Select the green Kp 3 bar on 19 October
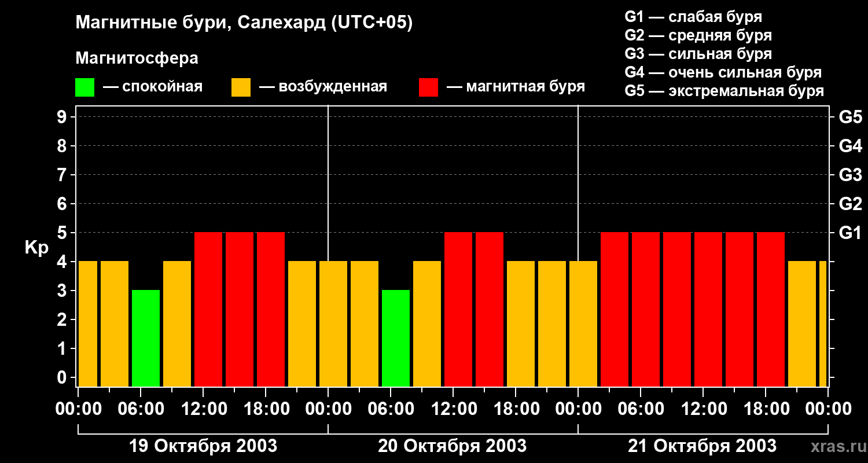Image resolution: width=868 pixels, height=463 pixels. pyautogui.click(x=146, y=338)
